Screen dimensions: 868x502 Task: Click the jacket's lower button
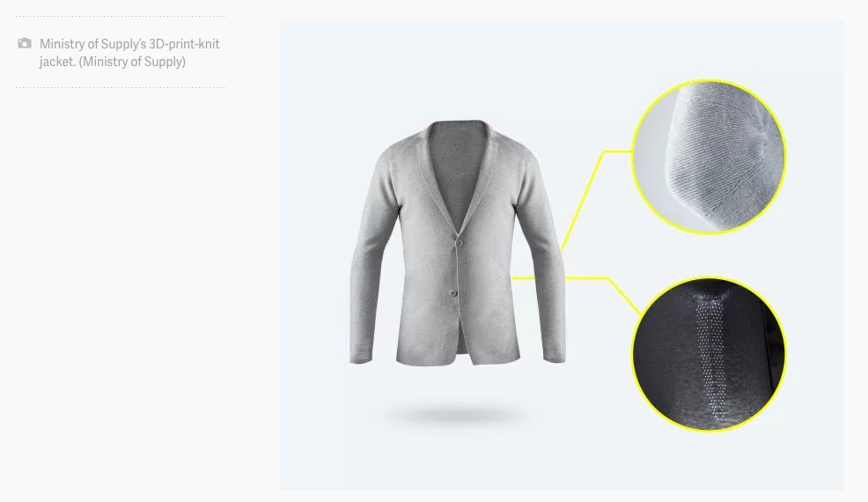tap(452, 293)
